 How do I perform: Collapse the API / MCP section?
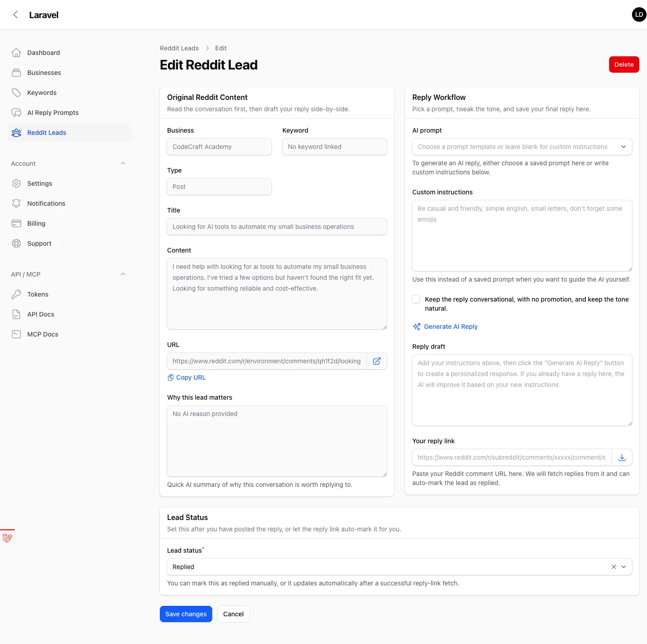click(x=123, y=274)
